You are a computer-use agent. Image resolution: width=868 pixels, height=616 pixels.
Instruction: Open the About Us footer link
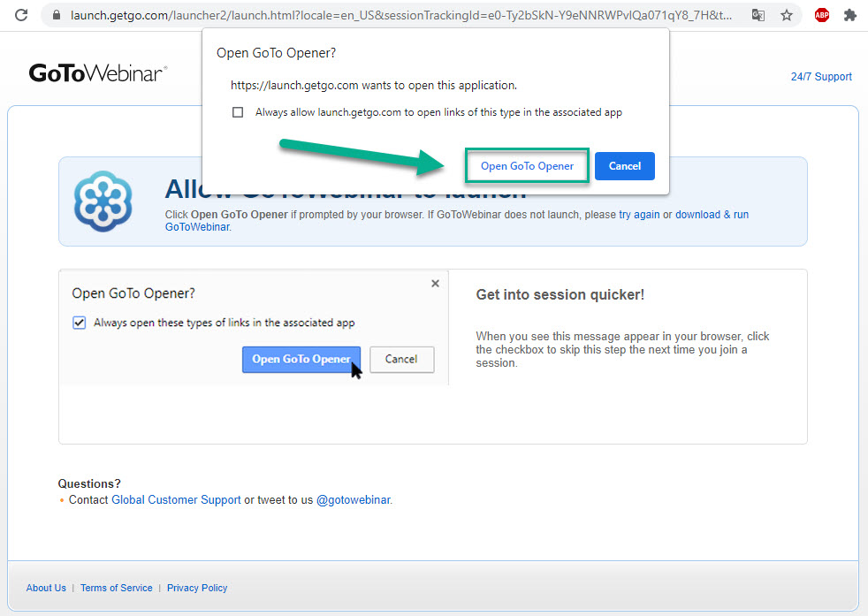[46, 588]
